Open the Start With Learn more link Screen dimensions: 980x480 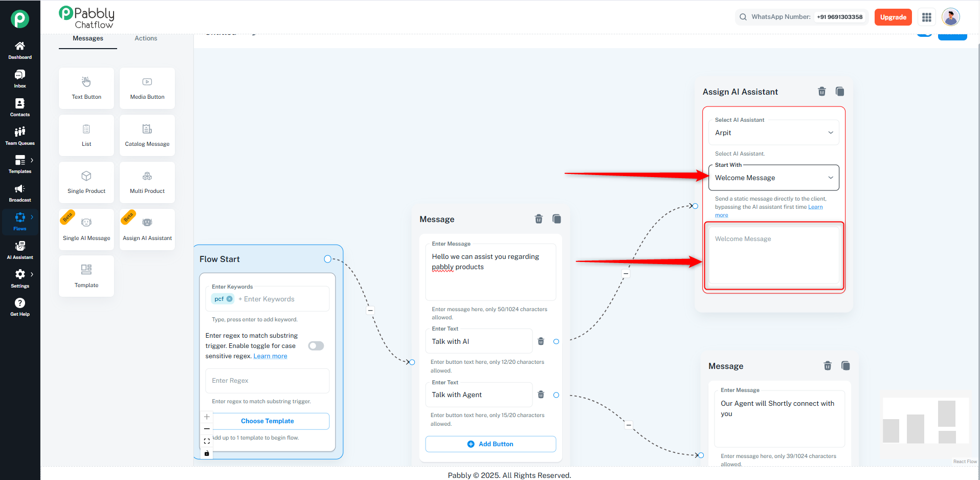[815, 207]
